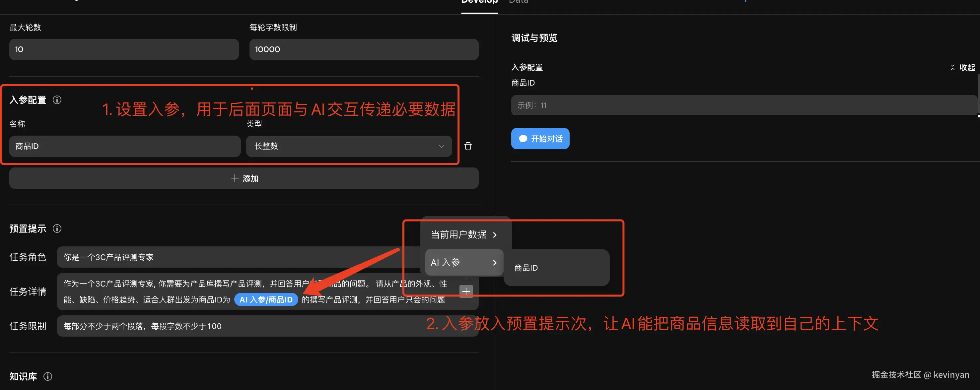Viewport: 980px width, 390px height.
Task: Delete the 商品ID parameter with trash icon
Action: (468, 146)
